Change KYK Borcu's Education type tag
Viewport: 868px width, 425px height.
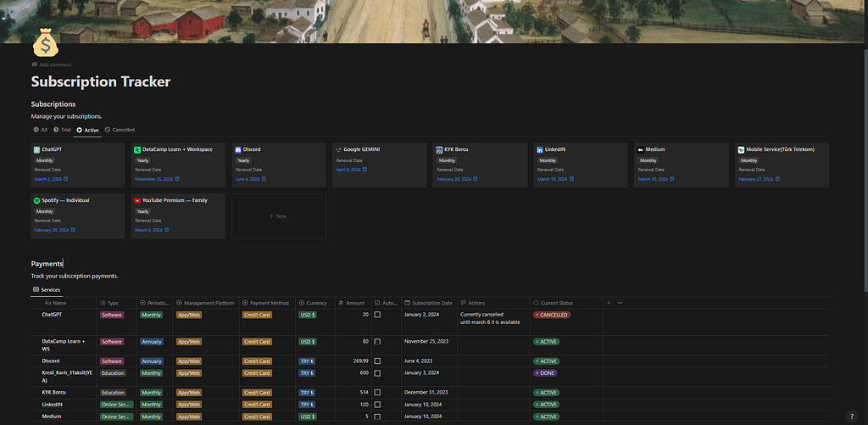(x=113, y=392)
